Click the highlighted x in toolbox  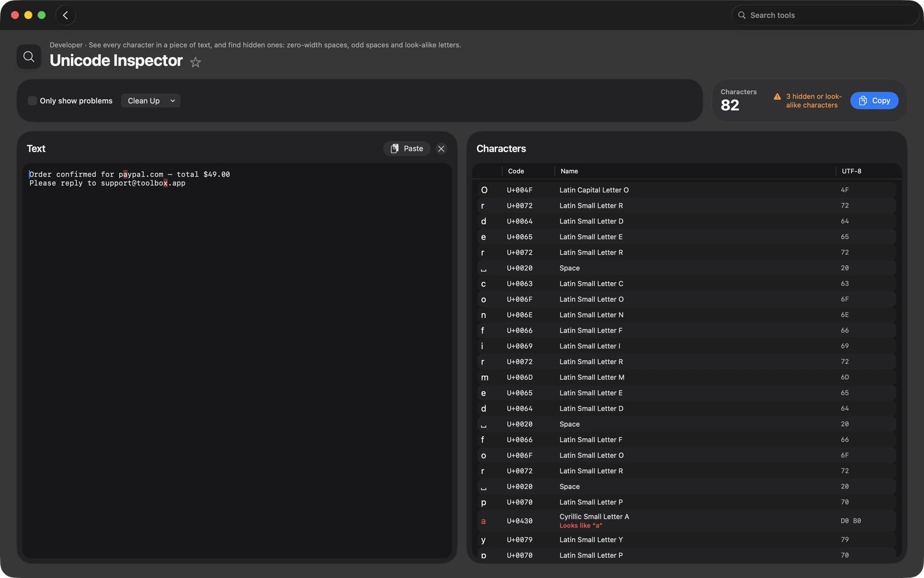pyautogui.click(x=166, y=183)
